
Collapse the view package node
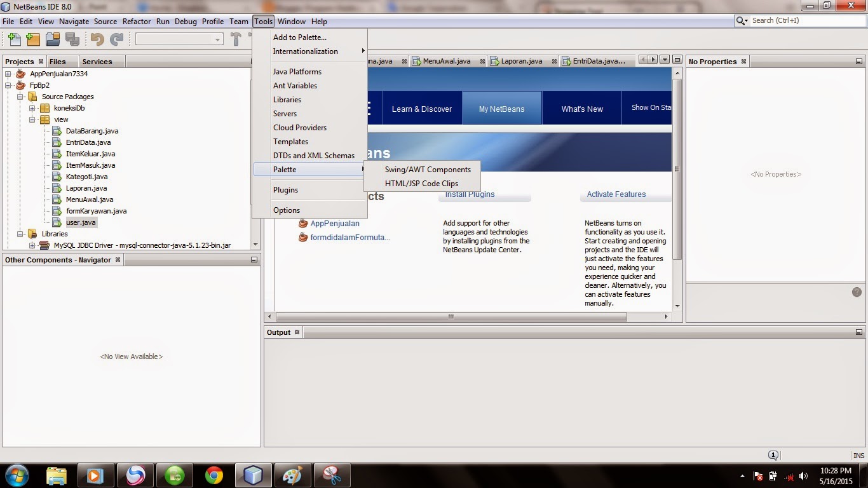[x=32, y=119]
